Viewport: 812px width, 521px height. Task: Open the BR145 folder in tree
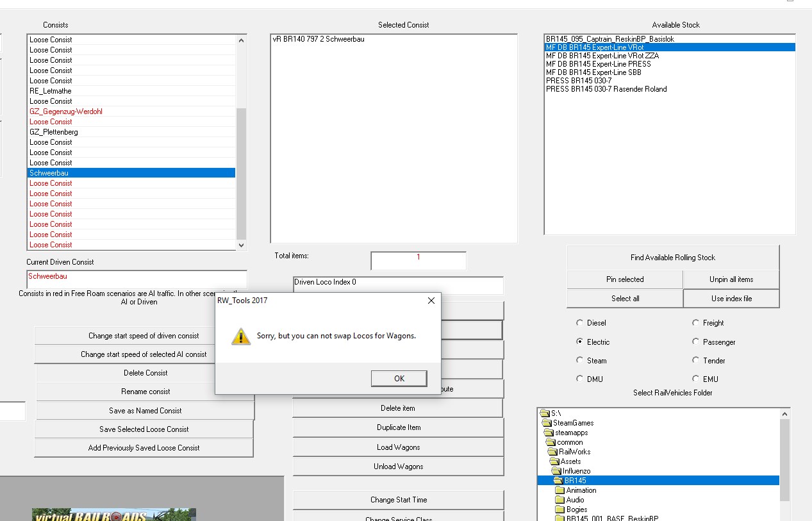575,481
